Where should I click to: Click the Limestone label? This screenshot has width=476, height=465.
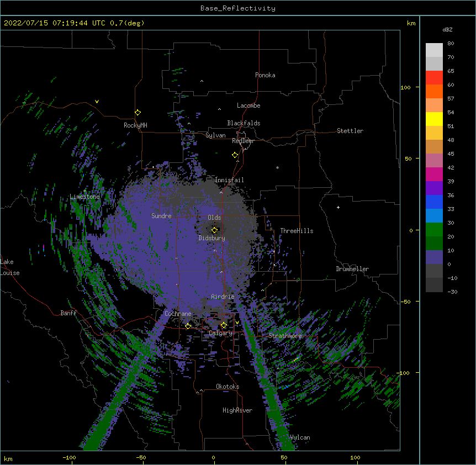click(84, 197)
